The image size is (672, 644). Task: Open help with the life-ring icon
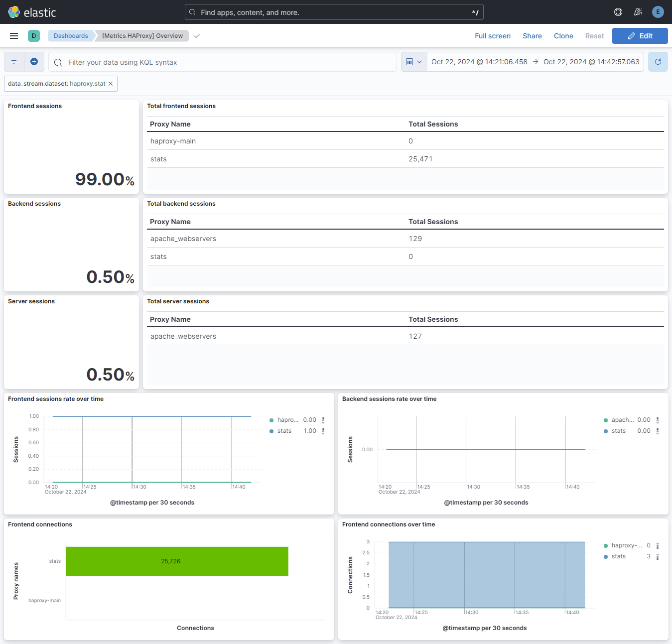point(618,11)
